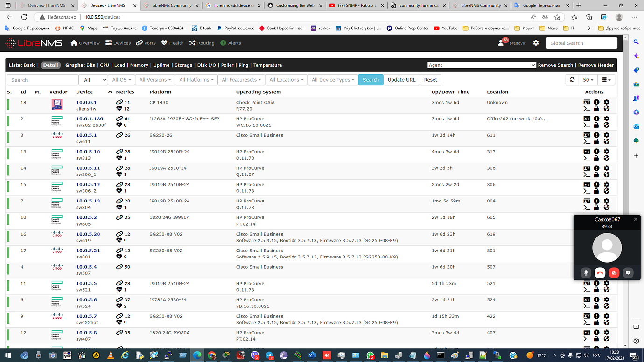Click the alert warning icon for sw202-2930f

[x=596, y=118]
